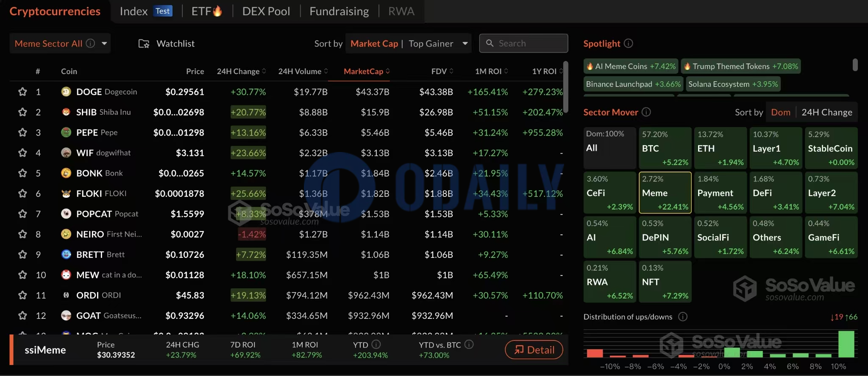This screenshot has height=376, width=868.
Task: Click the Brett coin logo
Action: click(66, 254)
